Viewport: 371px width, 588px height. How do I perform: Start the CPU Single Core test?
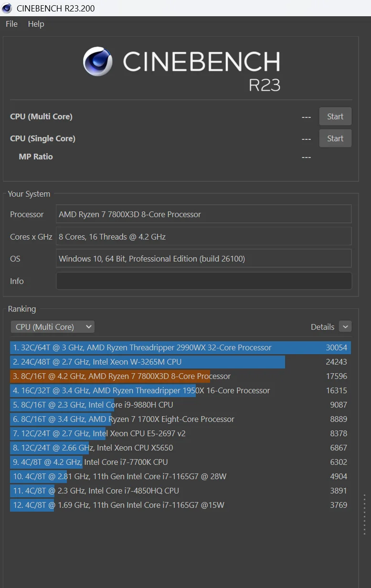pos(335,138)
